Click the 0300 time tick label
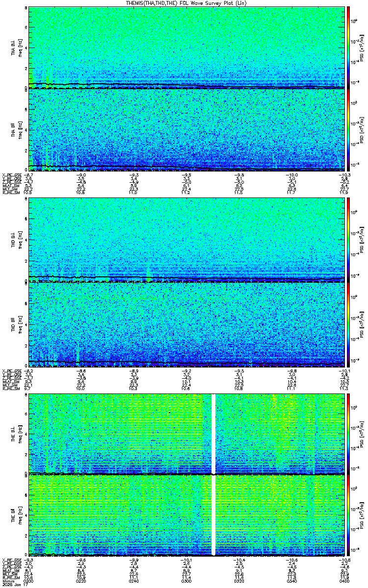 186,581
